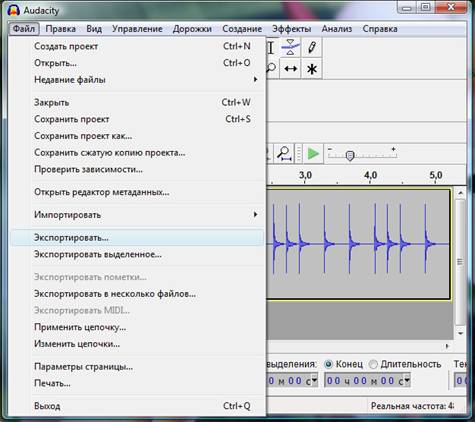The width and height of the screenshot is (475, 422).
Task: Click the playback speed slider knob
Action: 350,155
